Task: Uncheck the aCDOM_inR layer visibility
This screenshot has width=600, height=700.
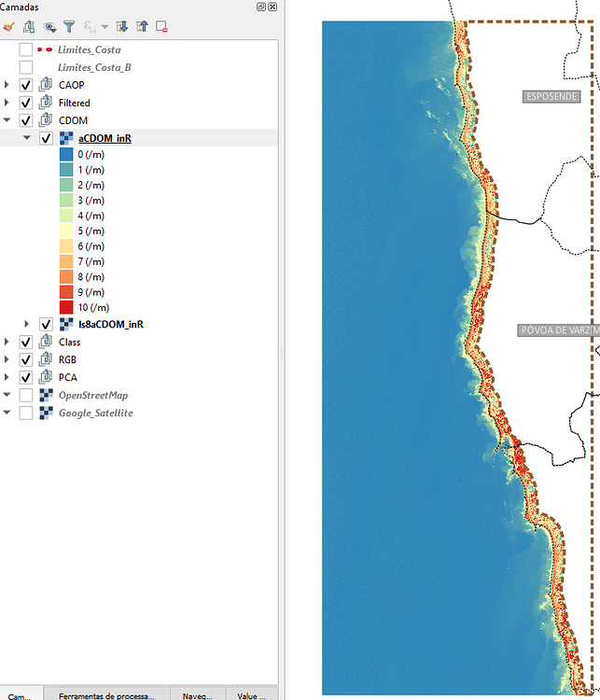Action: click(x=46, y=138)
